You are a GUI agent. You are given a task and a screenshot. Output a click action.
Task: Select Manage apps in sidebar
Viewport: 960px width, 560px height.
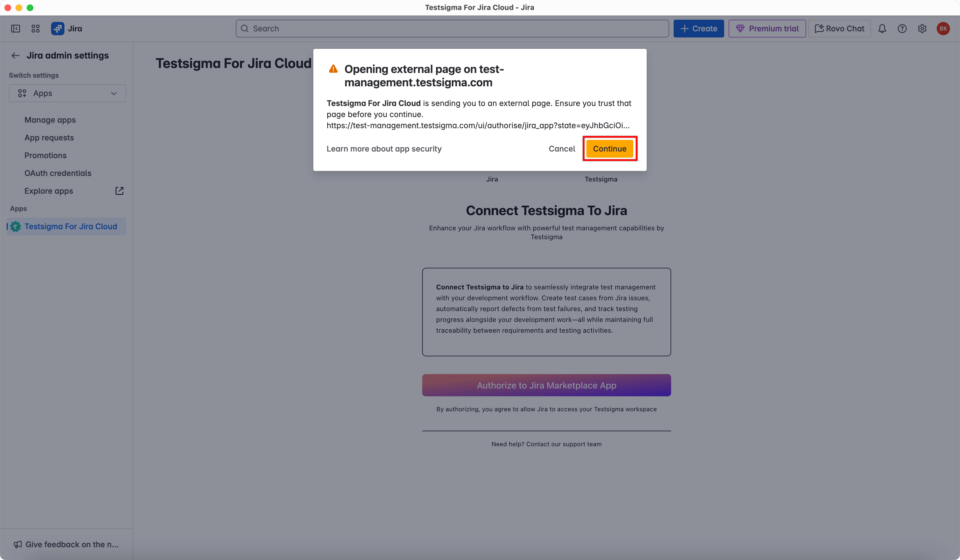point(50,120)
